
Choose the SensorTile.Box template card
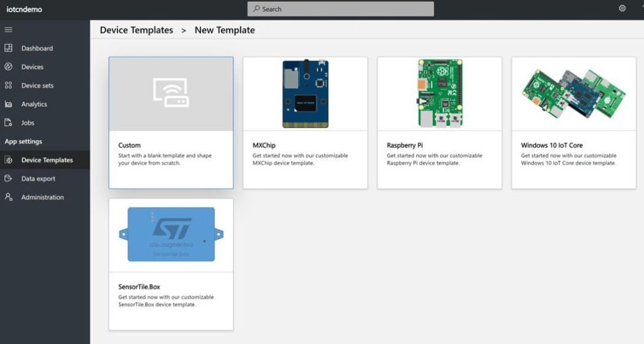coord(171,265)
